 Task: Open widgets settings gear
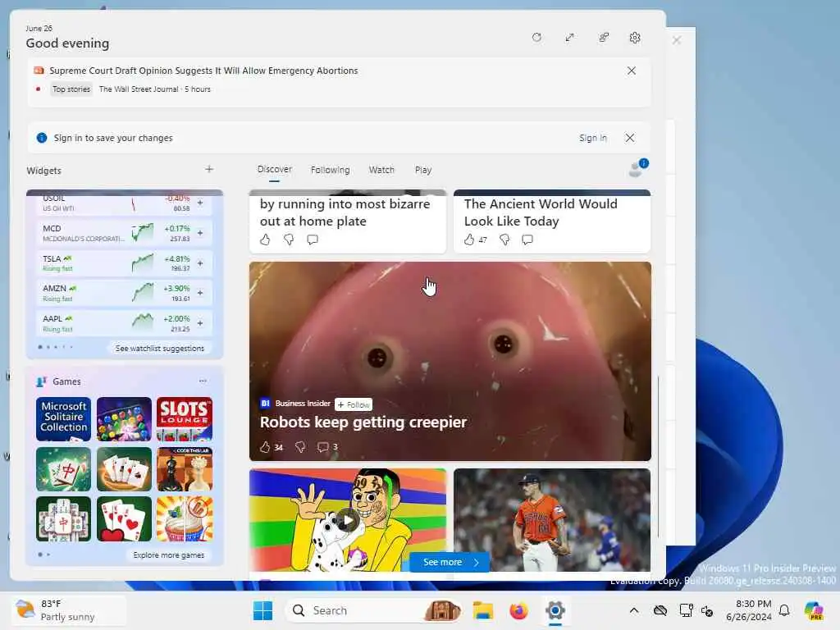click(x=635, y=38)
